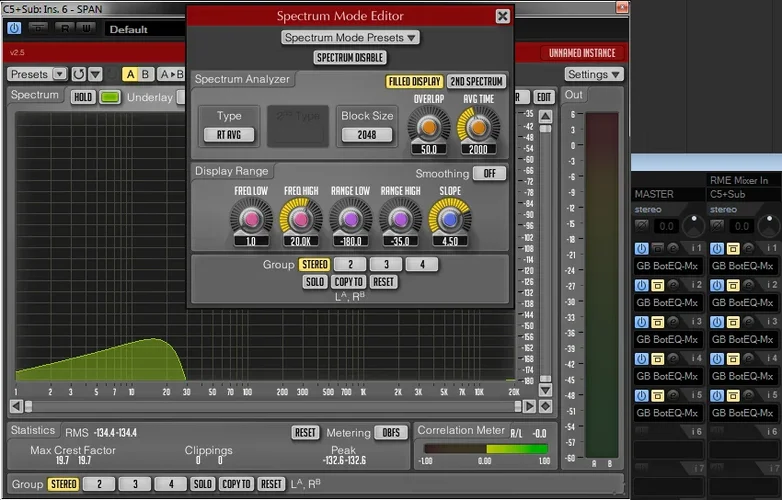Viewport: 782px width, 500px height.
Task: Select state A button
Action: (131, 74)
